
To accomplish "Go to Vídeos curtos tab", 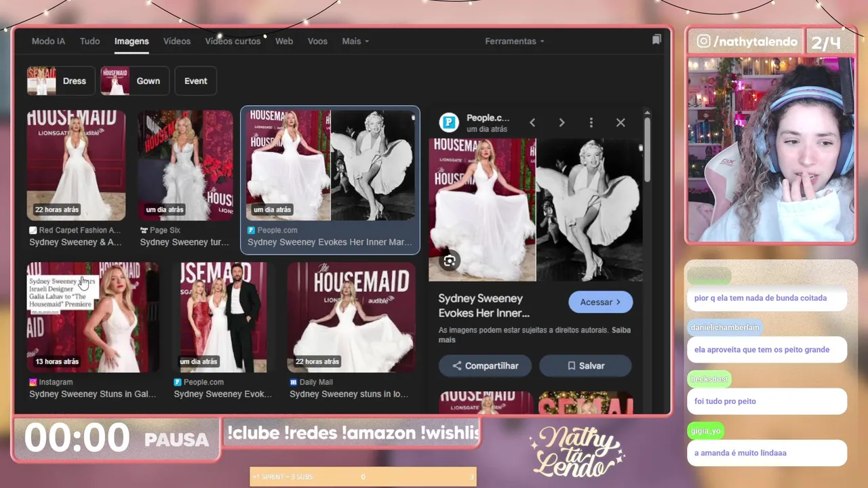I will click(x=233, y=41).
